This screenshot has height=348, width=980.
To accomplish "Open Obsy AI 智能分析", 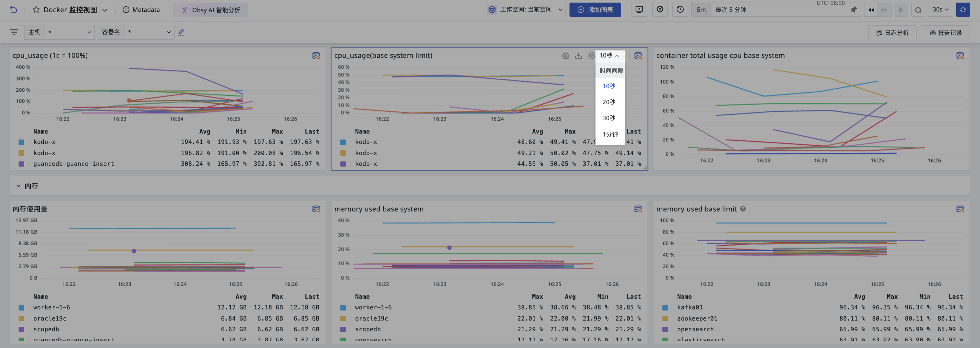I will tap(210, 10).
